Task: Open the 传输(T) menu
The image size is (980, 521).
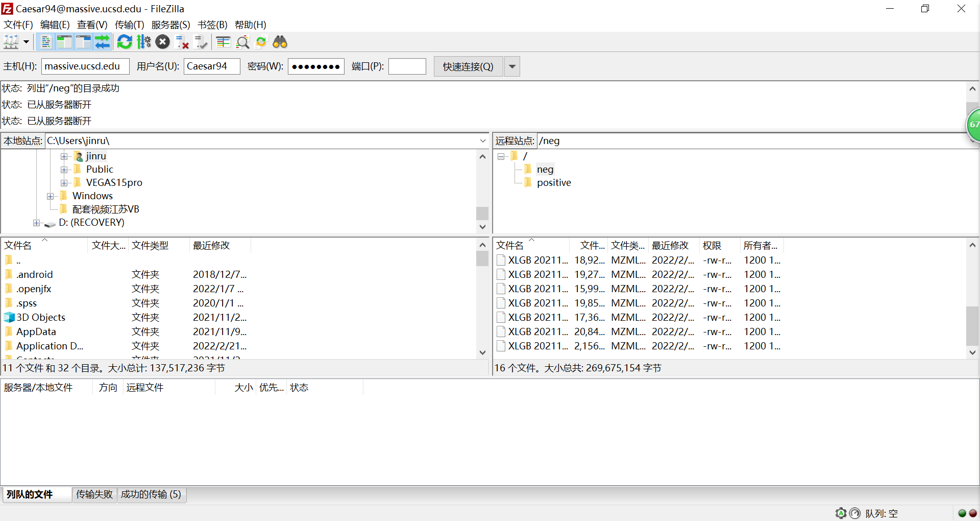Action: point(130,25)
